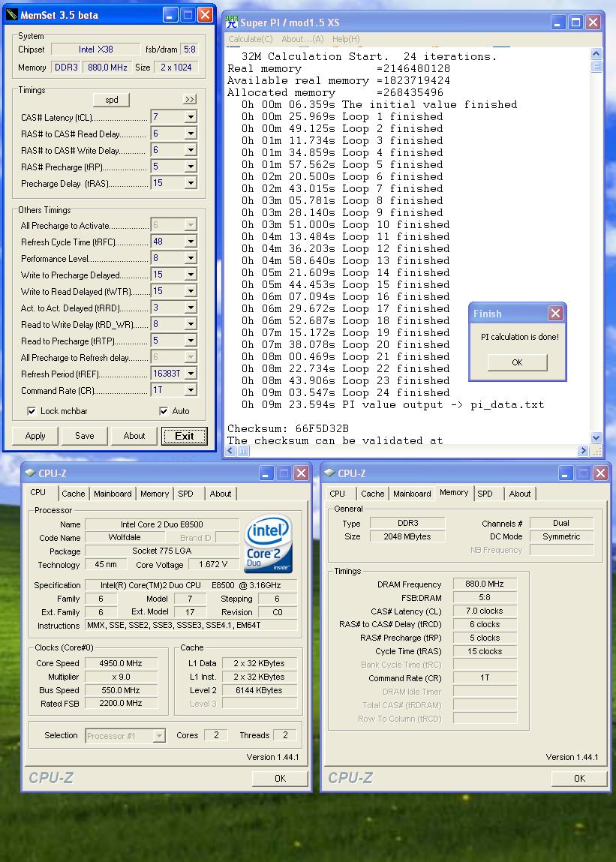This screenshot has height=862, width=616.
Task: Open the Performance Level dropdown
Action: tap(191, 258)
